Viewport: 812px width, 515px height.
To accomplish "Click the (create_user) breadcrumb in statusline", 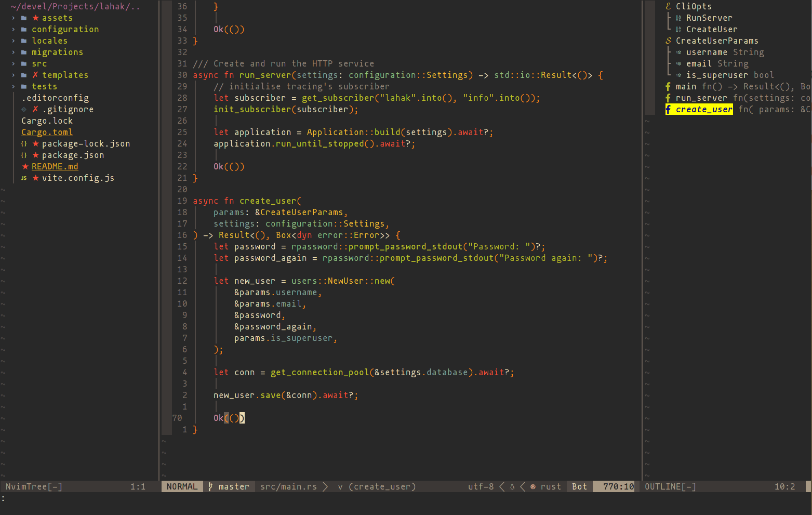I will tap(382, 487).
